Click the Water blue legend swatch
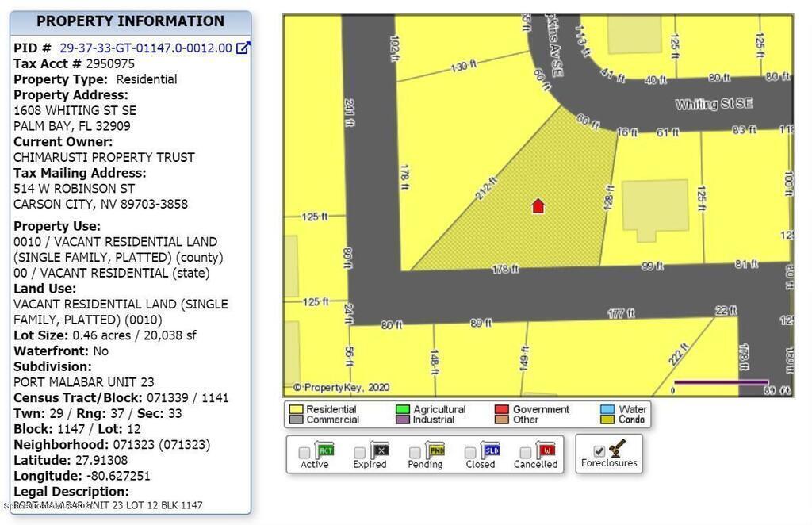This screenshot has height=525, width=812. (x=607, y=409)
